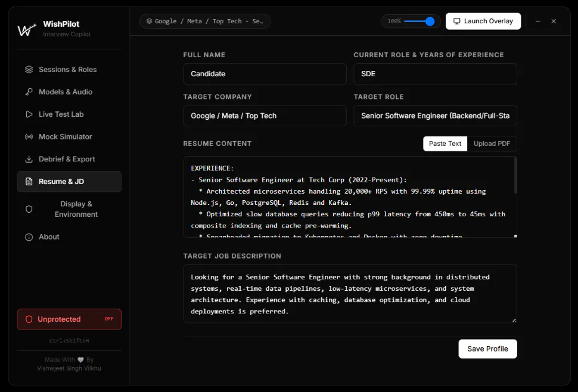Click the 100% opacity value label
This screenshot has height=392, width=578.
coord(394,21)
